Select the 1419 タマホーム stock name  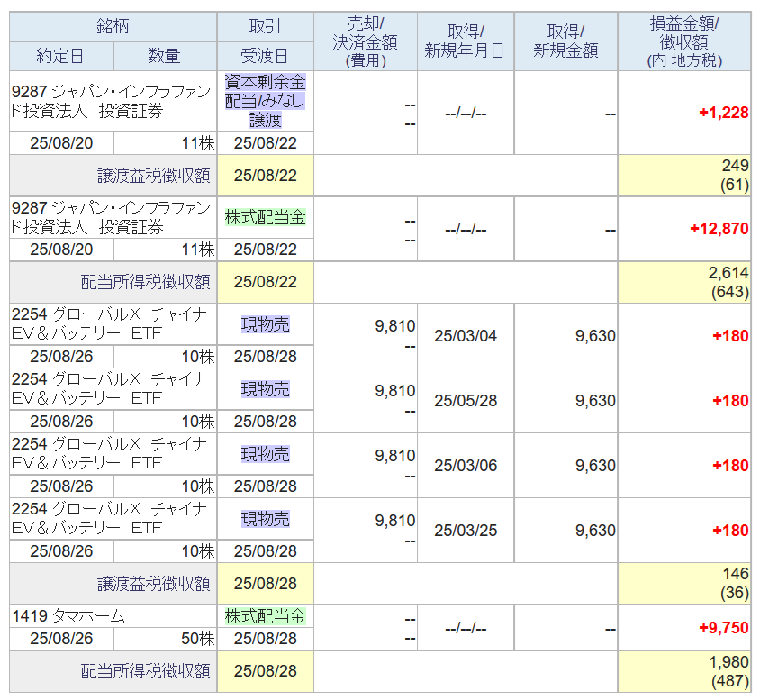click(x=68, y=616)
